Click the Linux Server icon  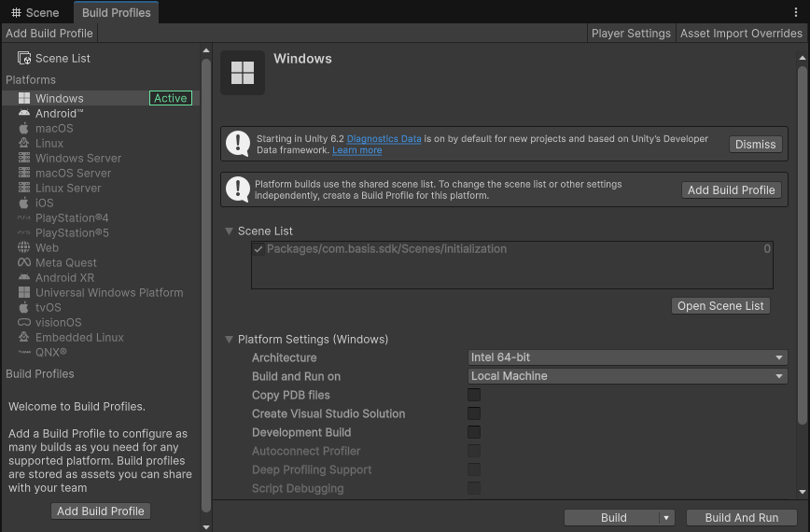point(23,188)
